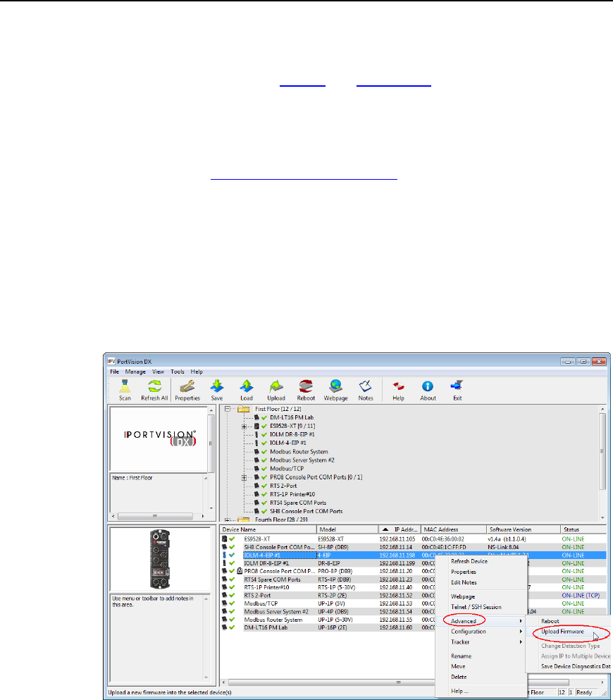Sort by the Model column header
The image size is (613, 700).
tap(347, 529)
